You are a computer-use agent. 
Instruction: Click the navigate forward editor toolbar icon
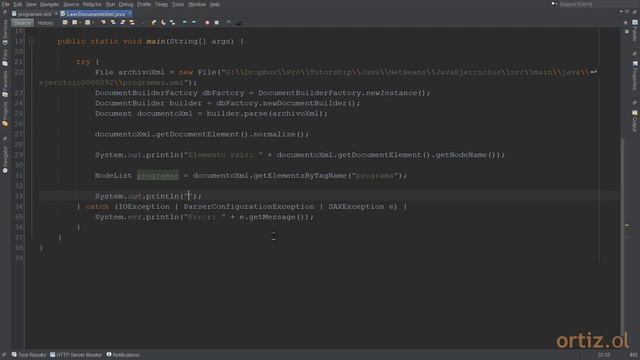tap(87, 22)
